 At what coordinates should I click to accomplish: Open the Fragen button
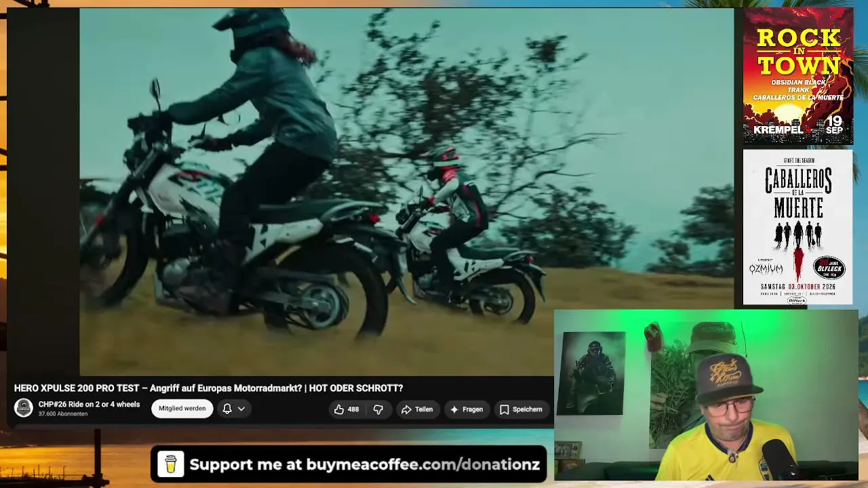pos(466,409)
